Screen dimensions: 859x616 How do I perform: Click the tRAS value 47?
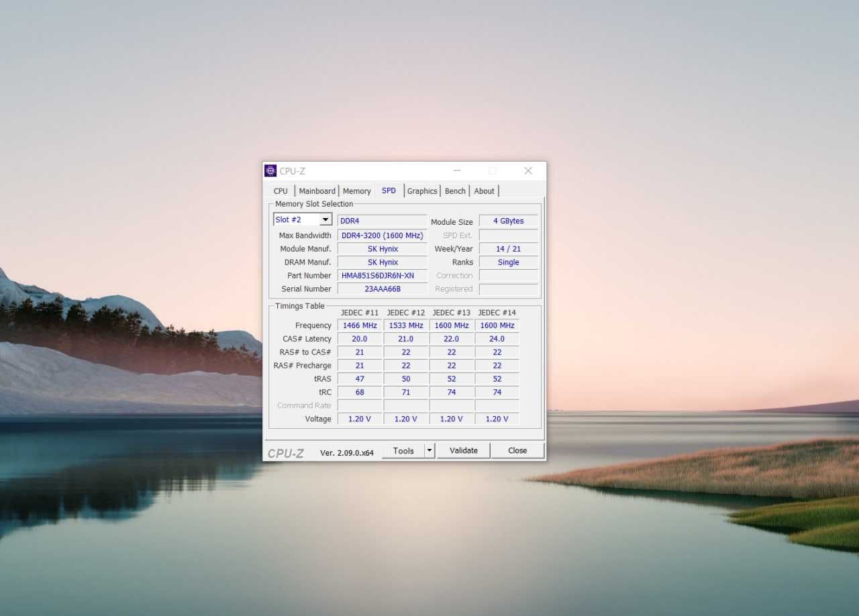tap(360, 379)
